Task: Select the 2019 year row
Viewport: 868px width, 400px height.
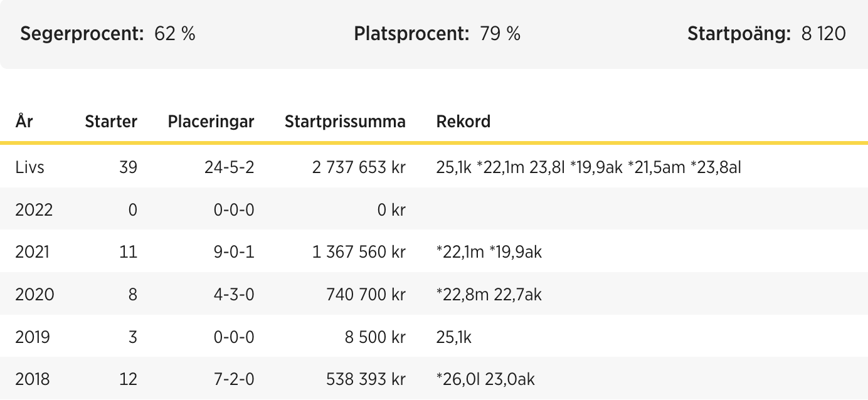Action: [434, 337]
